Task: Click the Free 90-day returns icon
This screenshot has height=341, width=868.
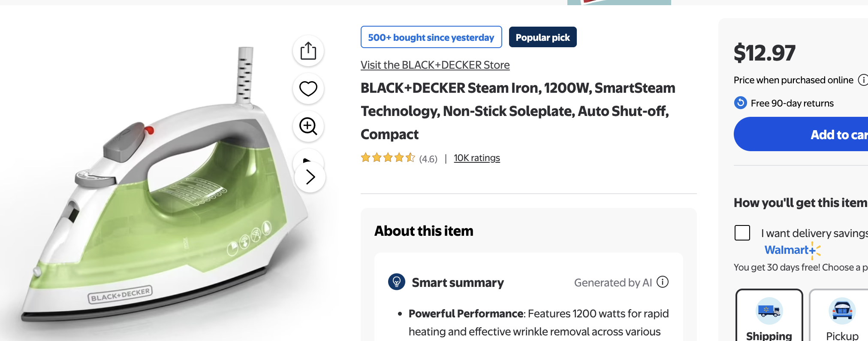Action: coord(741,103)
